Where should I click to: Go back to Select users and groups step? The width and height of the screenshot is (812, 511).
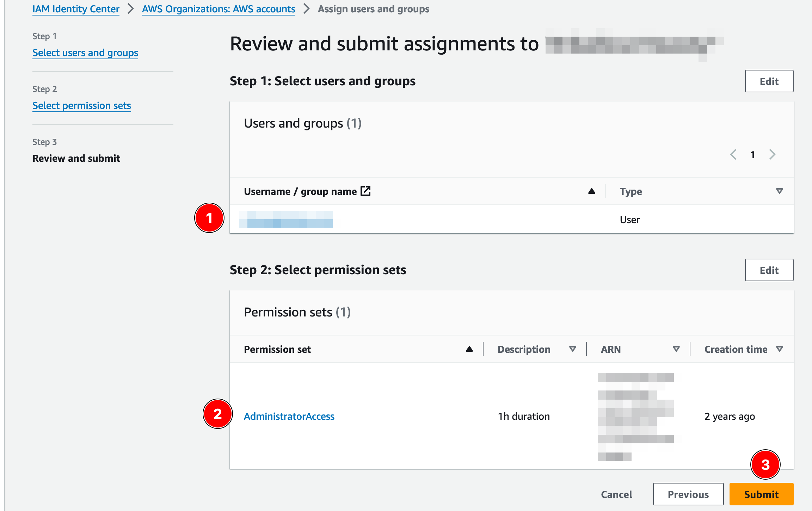pyautogui.click(x=85, y=53)
